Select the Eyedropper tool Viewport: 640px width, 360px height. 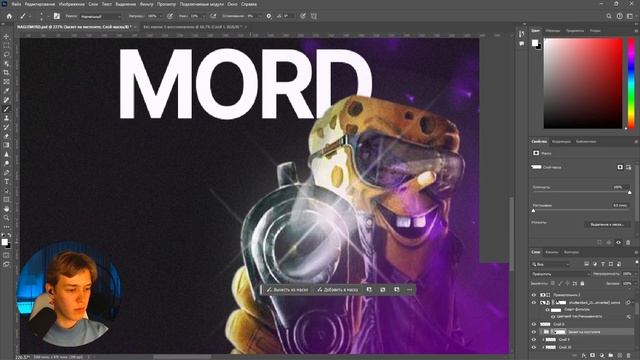(7, 91)
